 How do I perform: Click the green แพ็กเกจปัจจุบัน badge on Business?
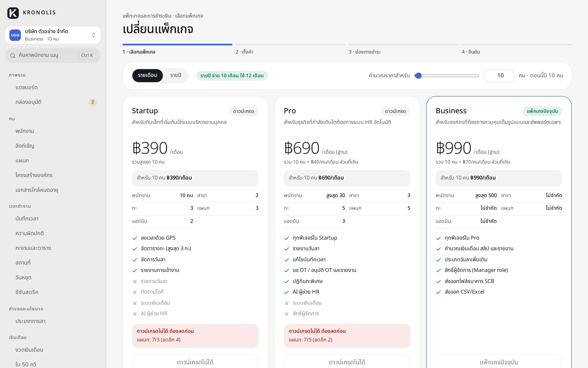542,111
